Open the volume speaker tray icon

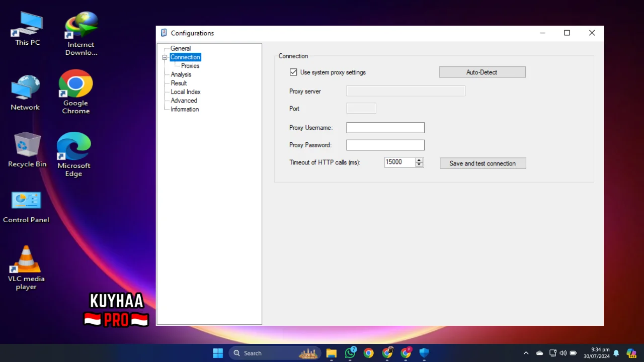coord(563,353)
